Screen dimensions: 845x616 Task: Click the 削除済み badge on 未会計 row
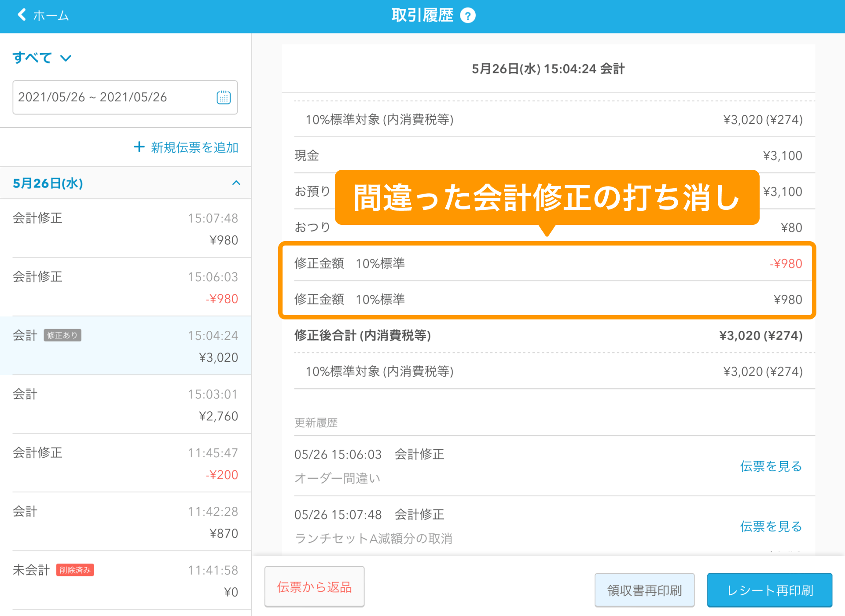75,570
